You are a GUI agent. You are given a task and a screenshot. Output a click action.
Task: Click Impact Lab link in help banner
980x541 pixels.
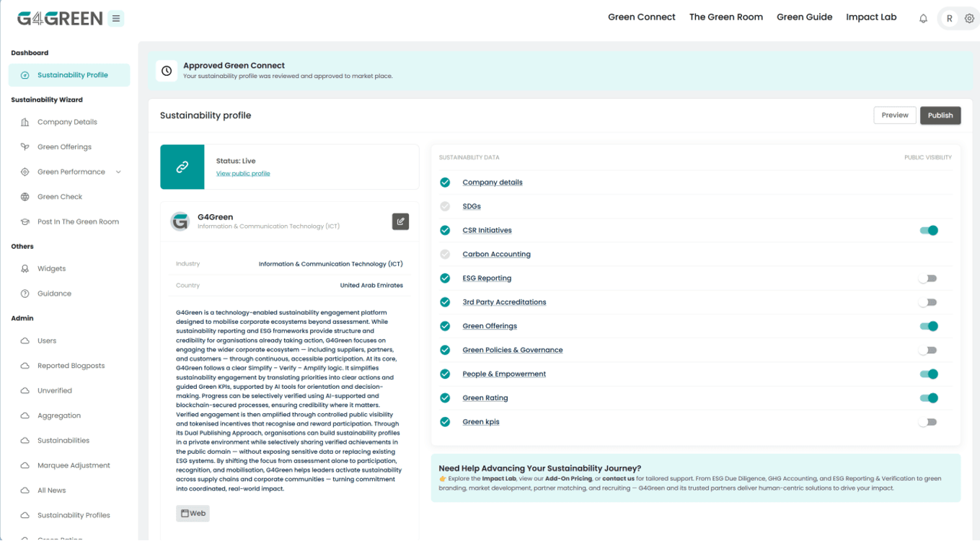point(499,478)
